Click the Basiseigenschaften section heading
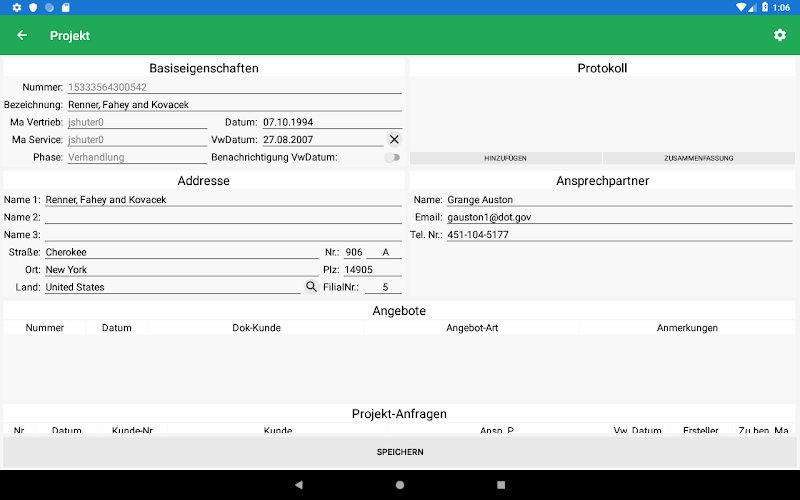 (x=204, y=68)
